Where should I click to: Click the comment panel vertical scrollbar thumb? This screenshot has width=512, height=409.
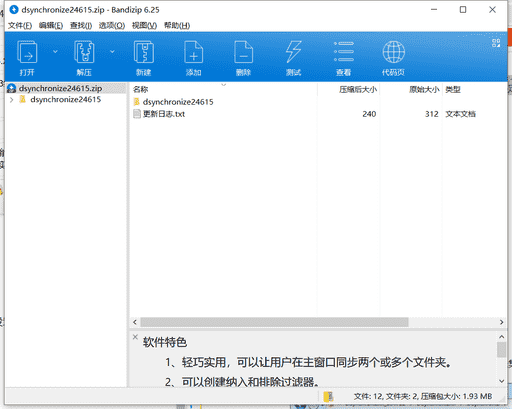(501, 350)
